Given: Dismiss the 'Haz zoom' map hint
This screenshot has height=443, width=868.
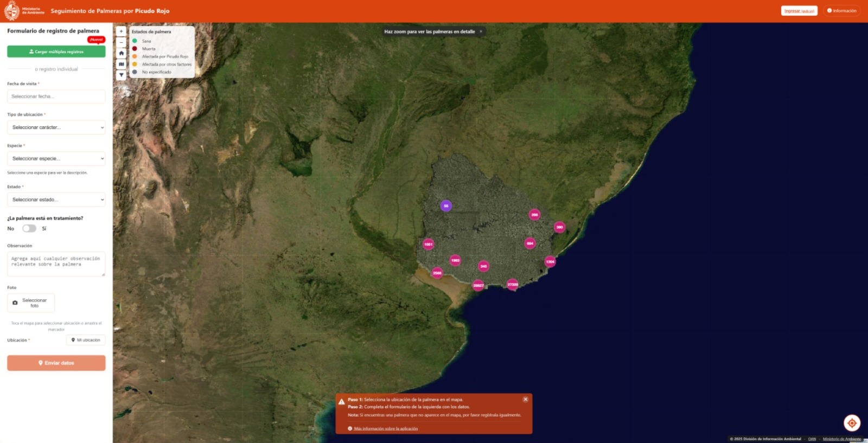Looking at the screenshot, I should (481, 31).
